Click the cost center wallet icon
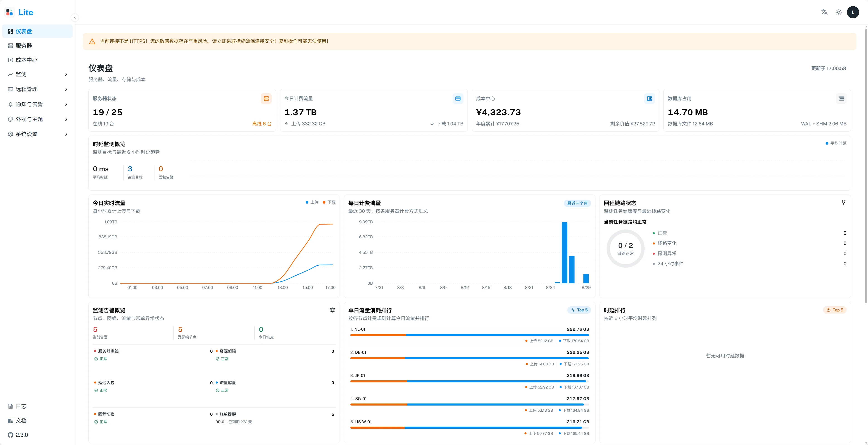Screen dimensions: 868x445 pos(650,99)
